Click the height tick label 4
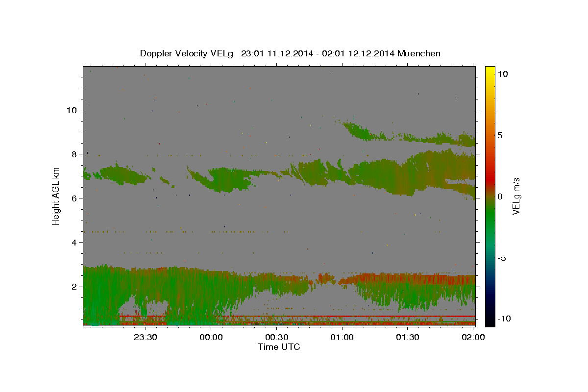 [74, 243]
